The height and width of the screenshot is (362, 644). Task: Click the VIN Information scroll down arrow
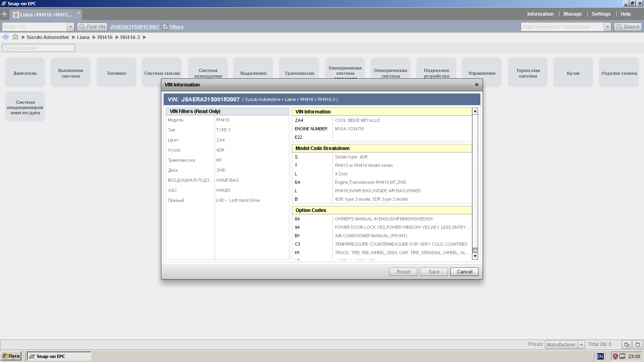(475, 256)
